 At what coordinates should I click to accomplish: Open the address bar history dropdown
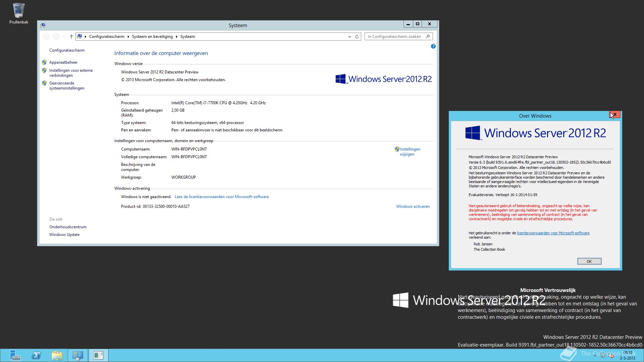point(350,37)
